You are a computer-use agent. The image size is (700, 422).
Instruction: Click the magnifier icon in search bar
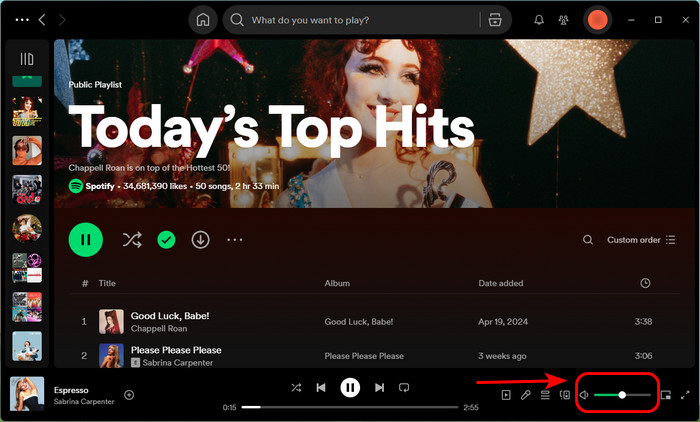[x=237, y=20]
